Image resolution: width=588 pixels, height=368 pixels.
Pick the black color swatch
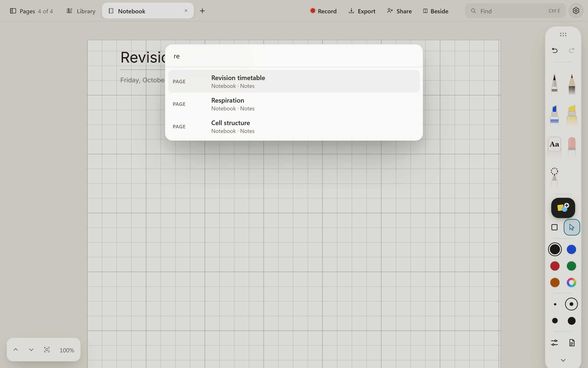click(555, 249)
